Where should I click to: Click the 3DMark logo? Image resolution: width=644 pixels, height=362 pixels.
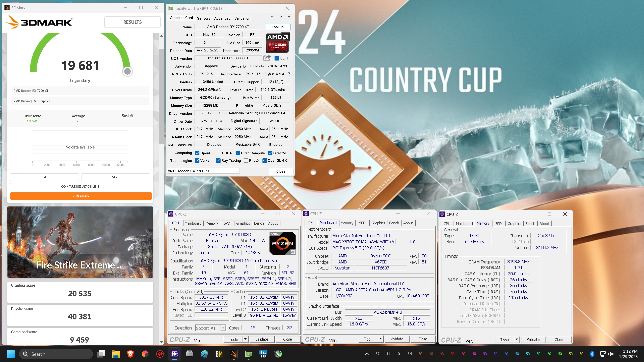point(39,22)
